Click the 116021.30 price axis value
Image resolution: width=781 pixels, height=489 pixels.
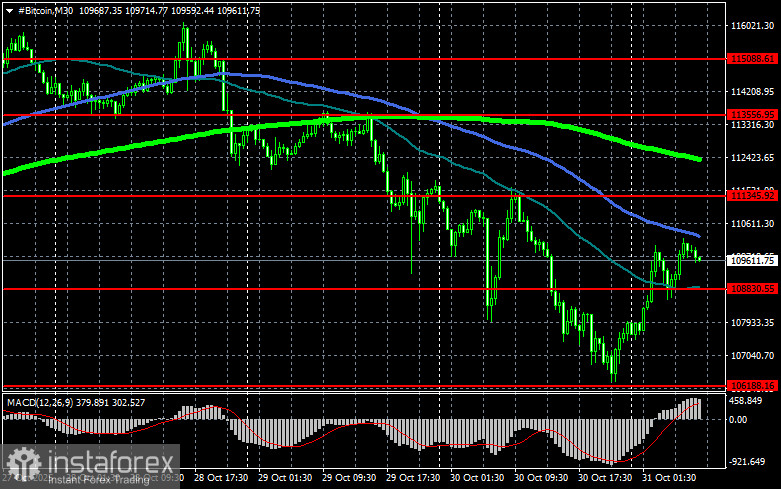[753, 25]
